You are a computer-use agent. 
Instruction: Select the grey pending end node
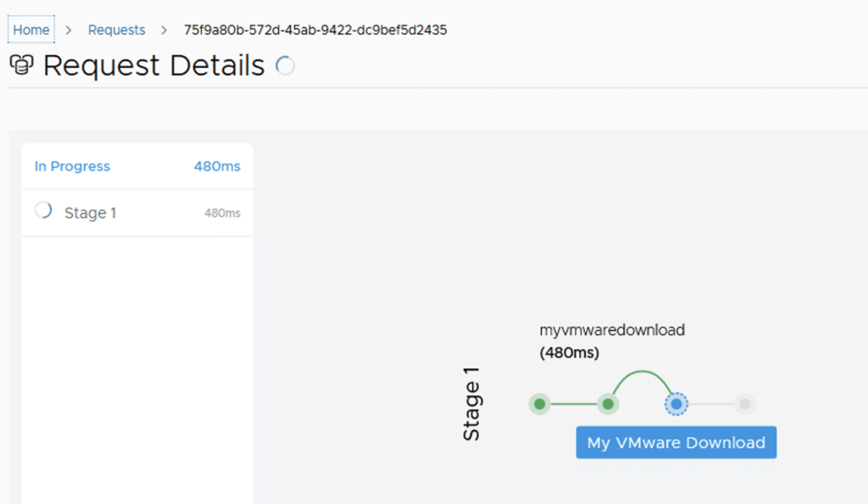click(x=744, y=404)
